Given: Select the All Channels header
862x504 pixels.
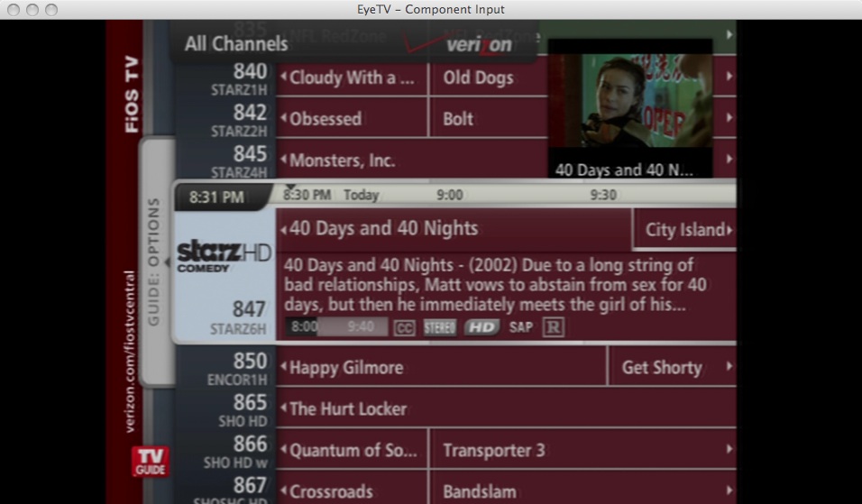Looking at the screenshot, I should pos(236,44).
